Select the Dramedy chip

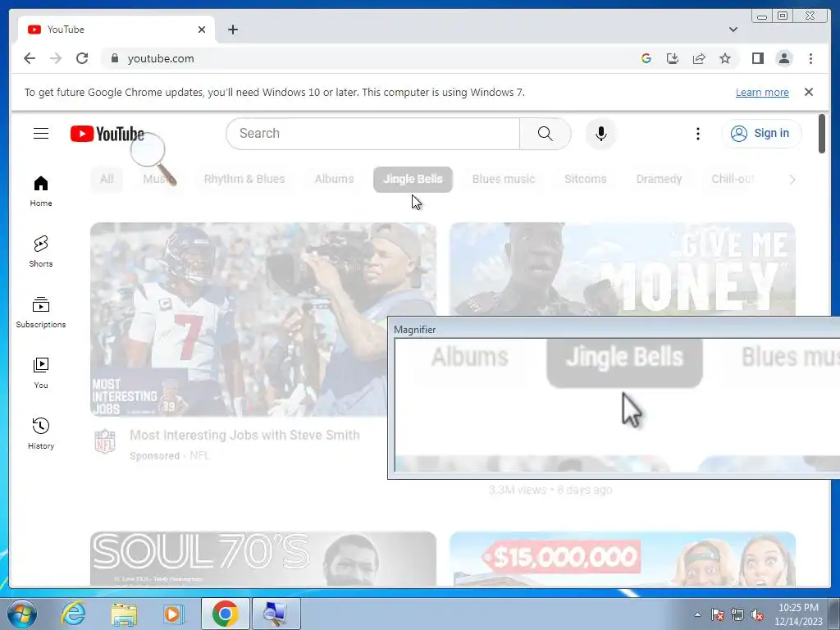[659, 179]
